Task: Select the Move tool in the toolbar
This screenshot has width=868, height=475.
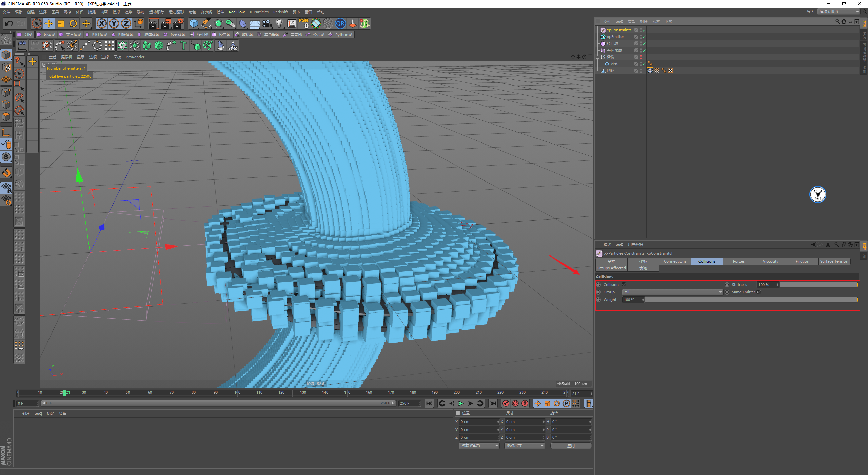Action: point(49,24)
